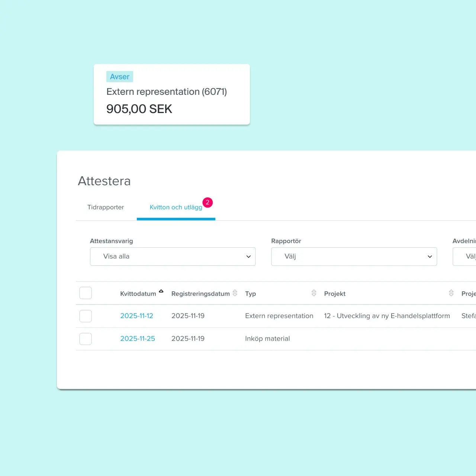Open the receipt dated 2025-11-12
The width and height of the screenshot is (476, 476).
(136, 316)
